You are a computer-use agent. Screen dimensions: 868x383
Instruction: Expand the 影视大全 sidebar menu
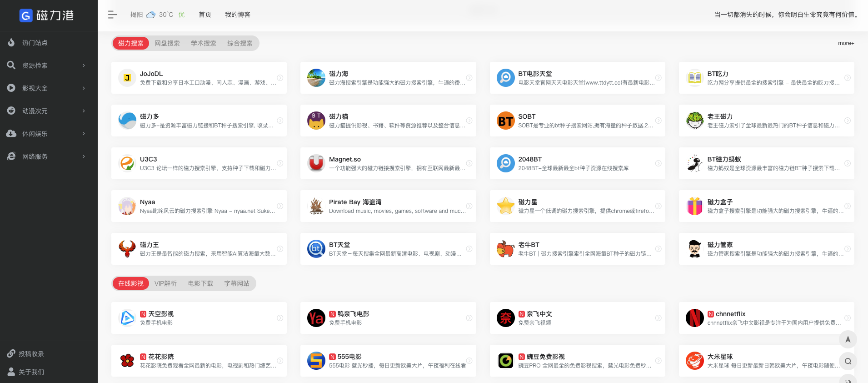[x=49, y=88]
